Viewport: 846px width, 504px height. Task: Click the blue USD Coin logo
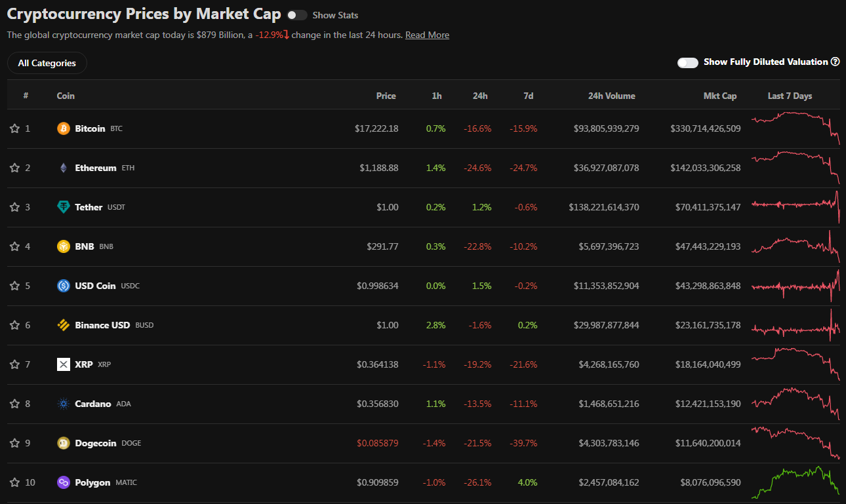[x=64, y=286]
